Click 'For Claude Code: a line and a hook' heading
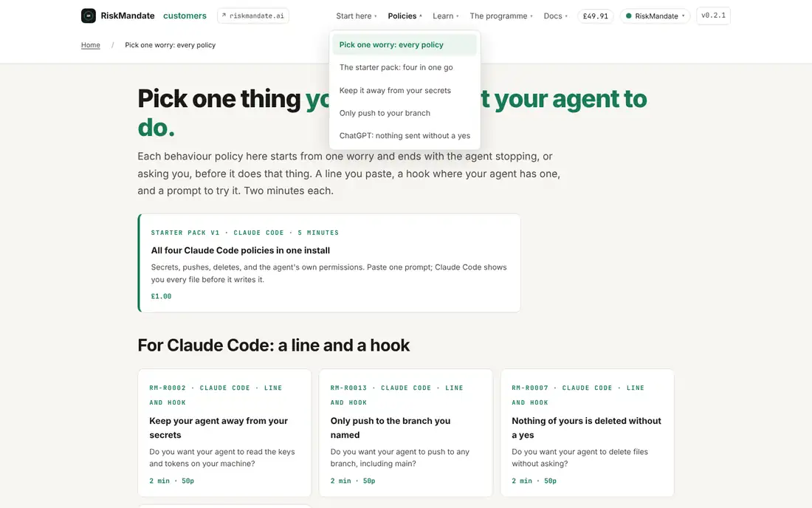 [273, 345]
